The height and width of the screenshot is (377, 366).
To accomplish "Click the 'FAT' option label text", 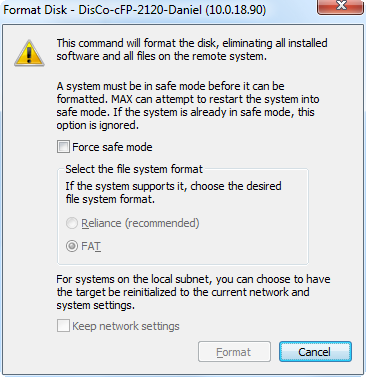I will coord(91,246).
